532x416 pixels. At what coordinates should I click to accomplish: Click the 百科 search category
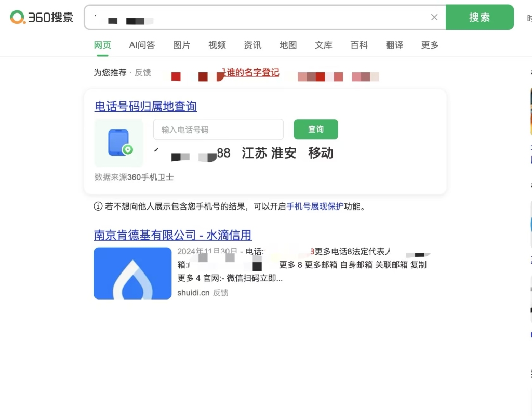click(x=358, y=45)
